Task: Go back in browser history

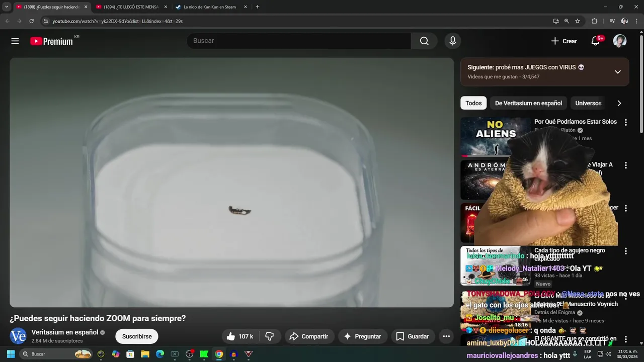Action: pos(7,21)
